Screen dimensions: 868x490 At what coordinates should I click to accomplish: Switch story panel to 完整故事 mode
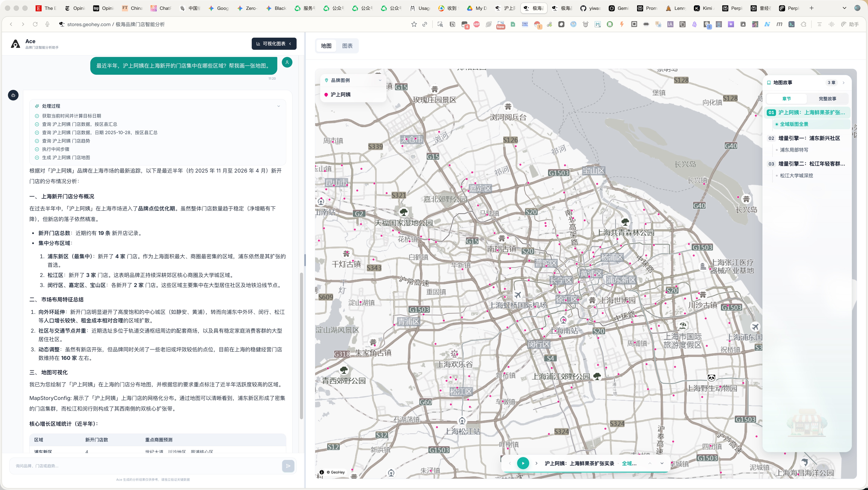click(x=827, y=99)
